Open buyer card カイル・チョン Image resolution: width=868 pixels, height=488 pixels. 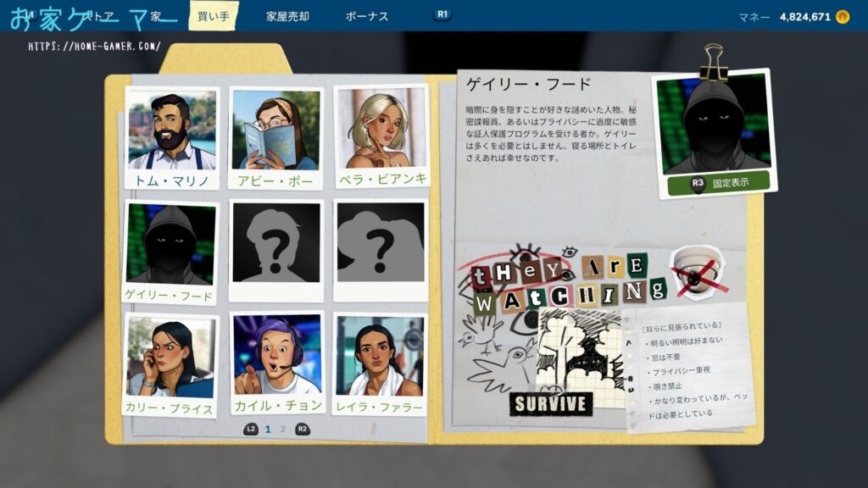click(277, 364)
